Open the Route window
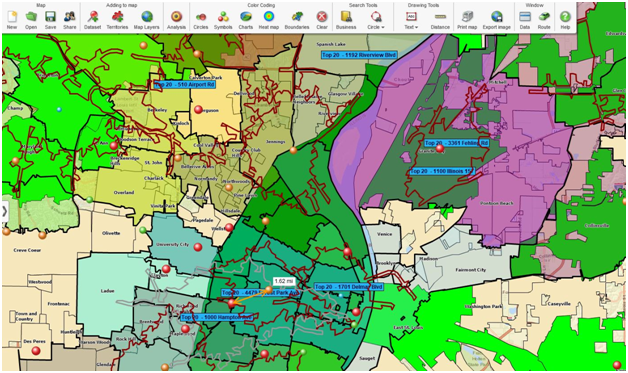 544,20
